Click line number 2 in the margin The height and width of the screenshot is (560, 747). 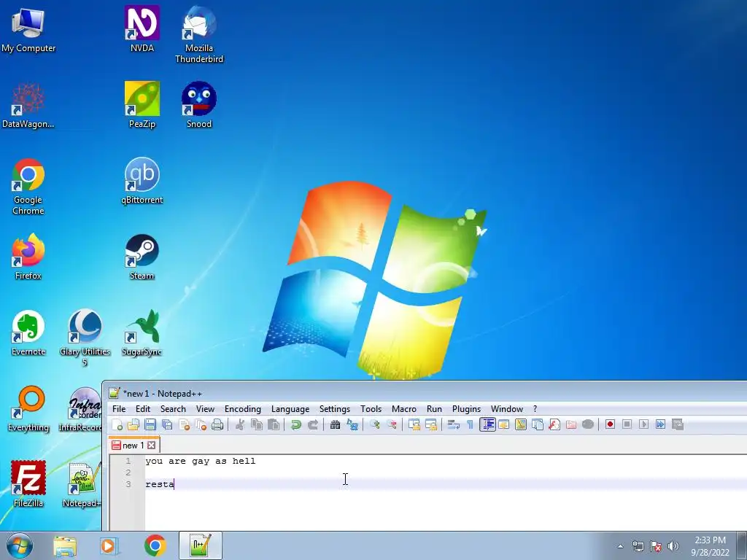pos(128,472)
